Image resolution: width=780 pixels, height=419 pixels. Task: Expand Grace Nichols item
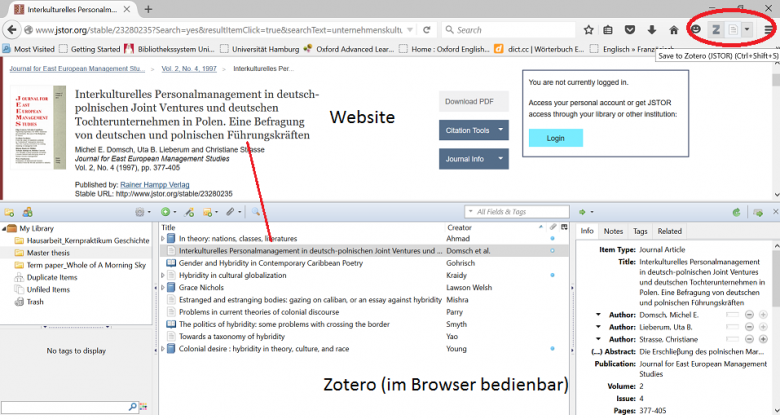coord(163,288)
